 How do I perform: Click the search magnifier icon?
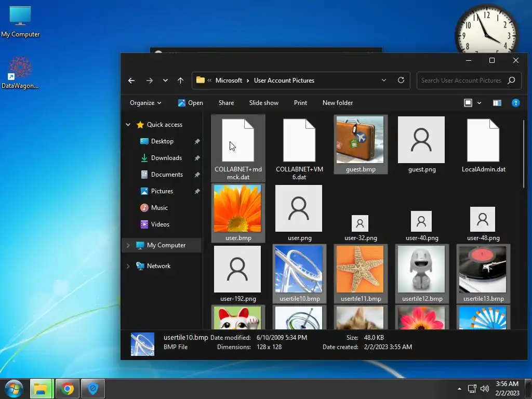pyautogui.click(x=511, y=81)
